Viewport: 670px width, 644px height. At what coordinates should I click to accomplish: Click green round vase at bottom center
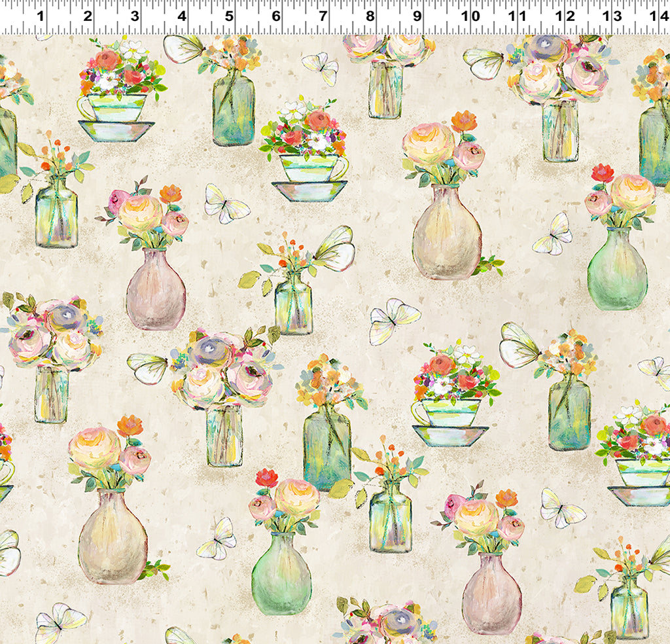[281, 573]
